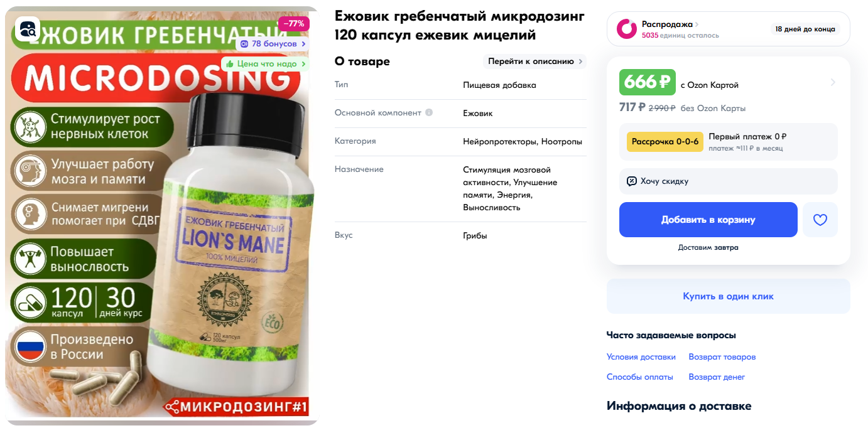The height and width of the screenshot is (428, 868).
Task: Click the image search icon on product photo
Action: (x=28, y=28)
